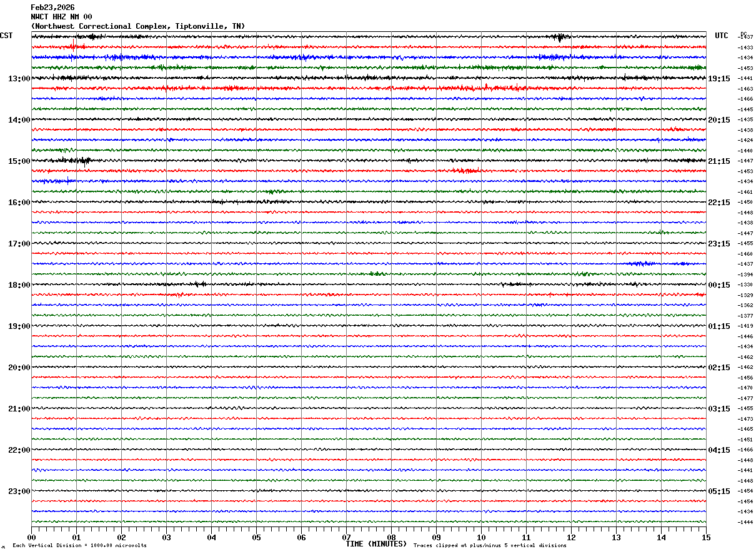Viewport: 756px width, 554px height.
Task: Click the traces clipped footnote text
Action: (x=490, y=546)
